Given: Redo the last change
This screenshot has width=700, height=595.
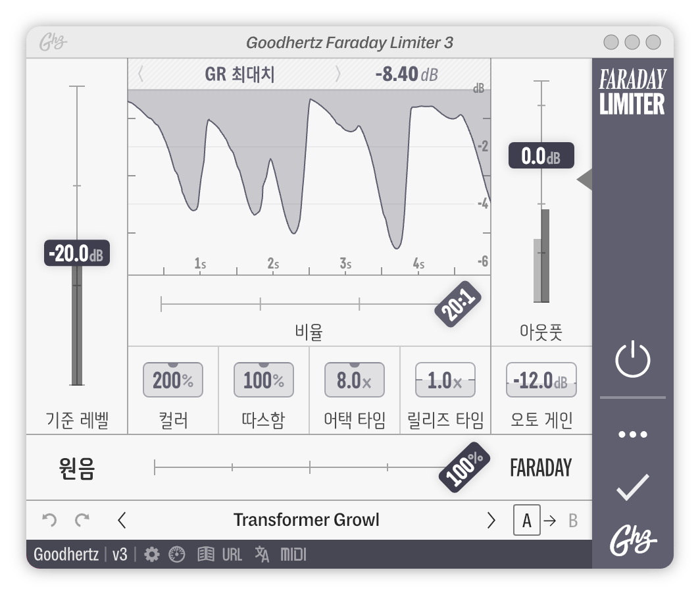Looking at the screenshot, I should [82, 520].
